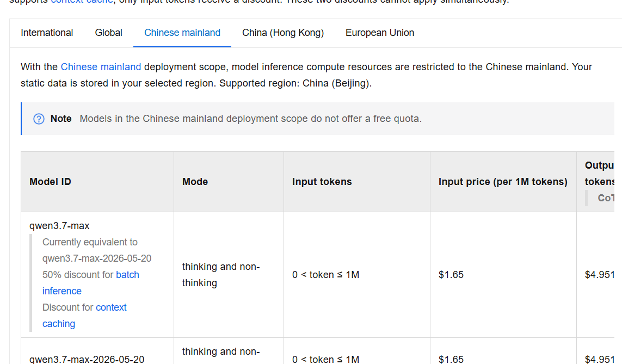Open the Chinese mainland link in description
This screenshot has height=364, width=622.
click(x=101, y=67)
